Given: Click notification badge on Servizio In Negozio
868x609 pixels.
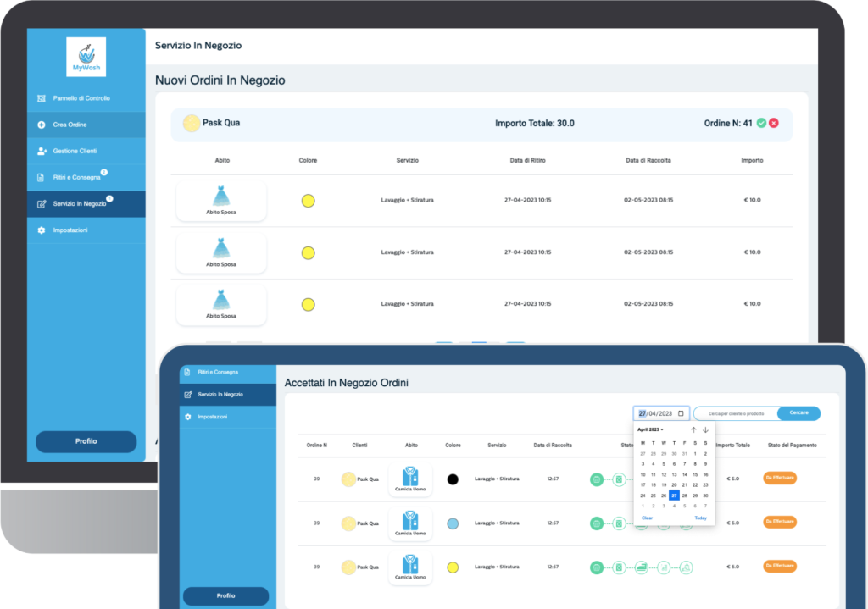Looking at the screenshot, I should [x=109, y=198].
